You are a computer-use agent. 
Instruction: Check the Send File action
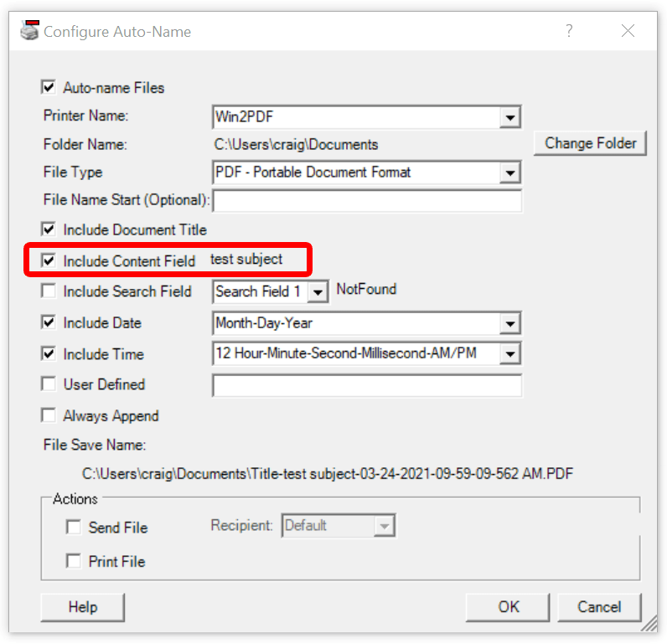tap(74, 527)
